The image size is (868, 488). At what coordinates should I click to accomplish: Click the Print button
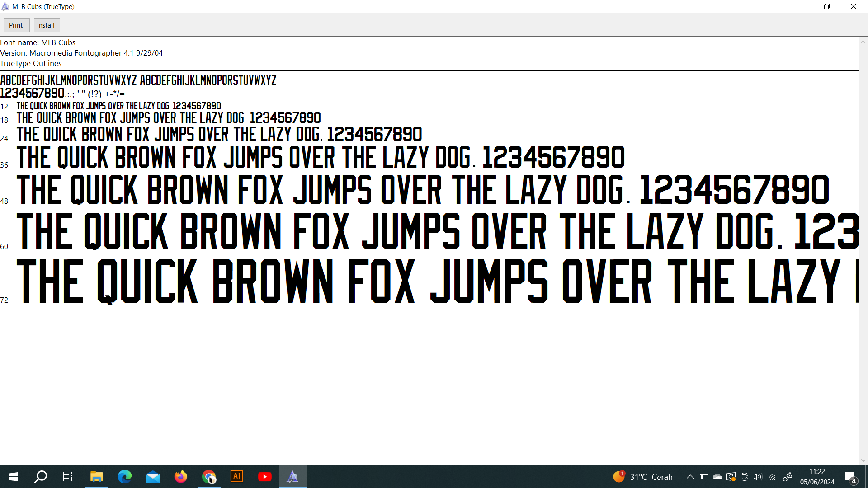[x=16, y=25]
